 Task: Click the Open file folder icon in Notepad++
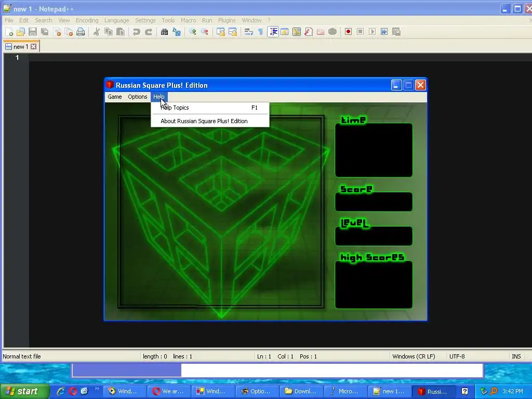click(x=21, y=32)
